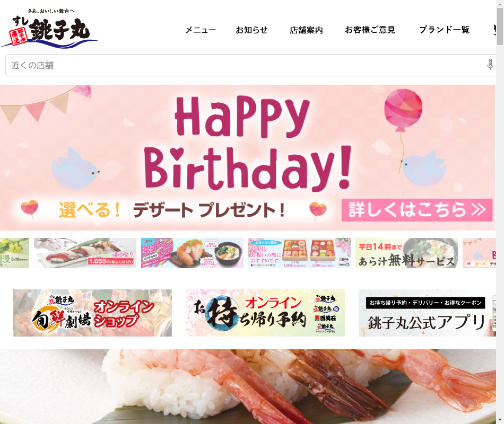
Task: Open 旬鮮劇場 オンラインショップ banner
Action: [x=92, y=313]
